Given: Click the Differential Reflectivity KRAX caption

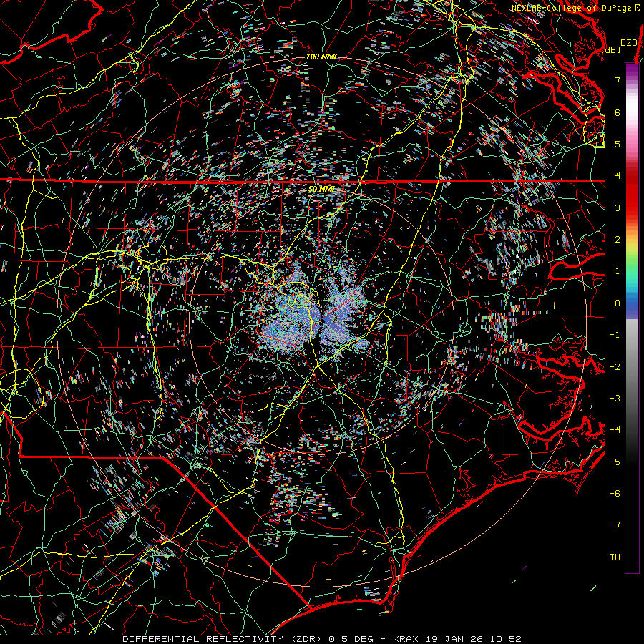Looking at the screenshot, I should [x=322, y=639].
